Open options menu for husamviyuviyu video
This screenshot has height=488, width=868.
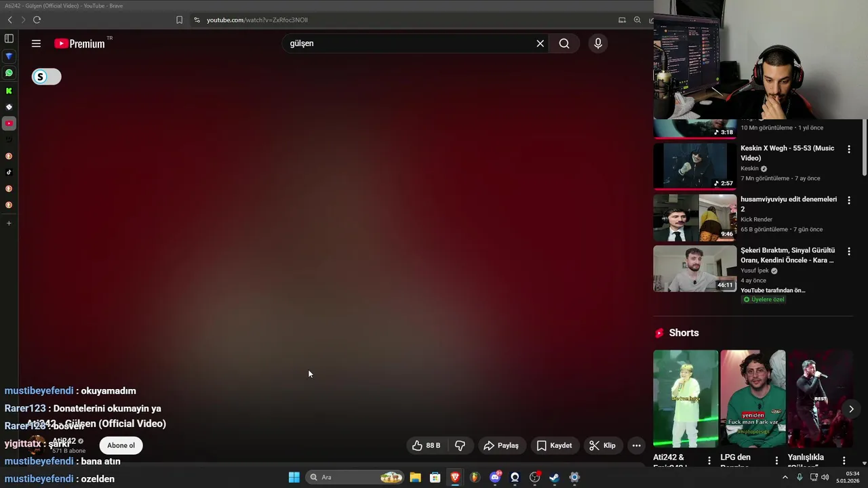point(849,200)
